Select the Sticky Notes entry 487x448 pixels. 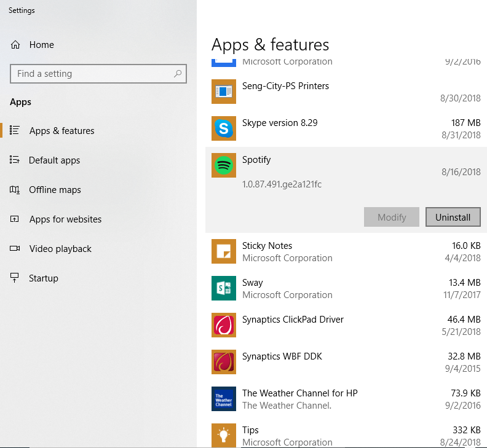346,251
